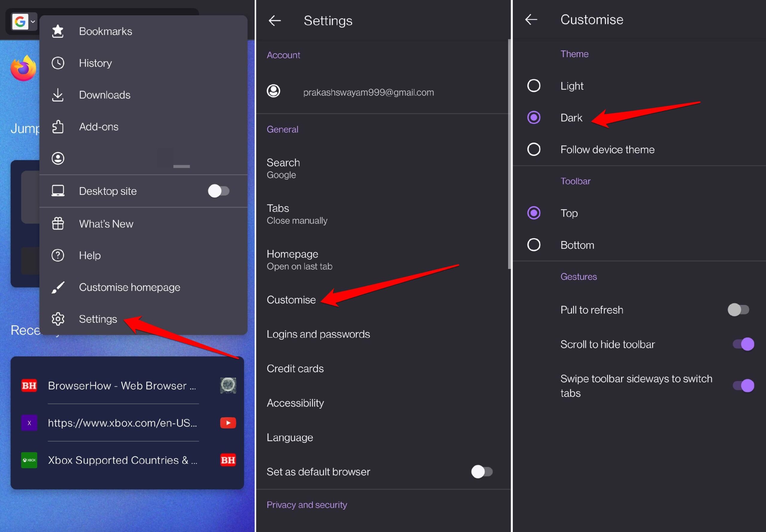Open Downloads via the download icon
The image size is (766, 532).
pos(58,95)
